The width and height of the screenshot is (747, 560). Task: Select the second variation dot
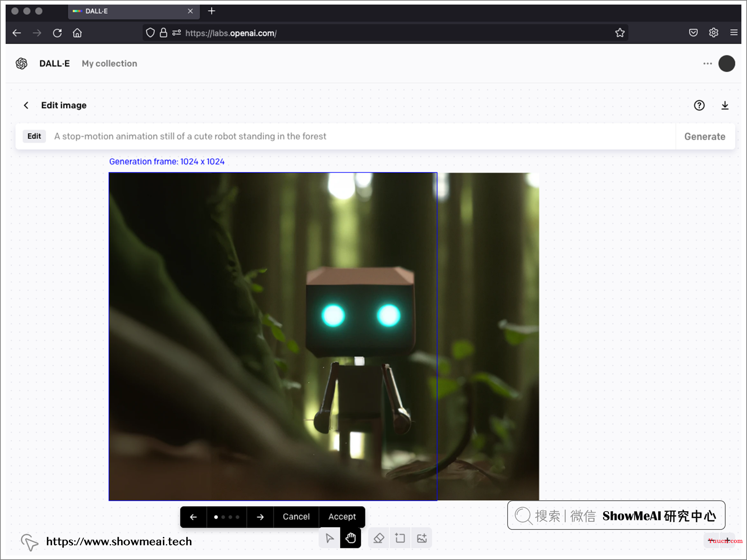click(x=223, y=517)
